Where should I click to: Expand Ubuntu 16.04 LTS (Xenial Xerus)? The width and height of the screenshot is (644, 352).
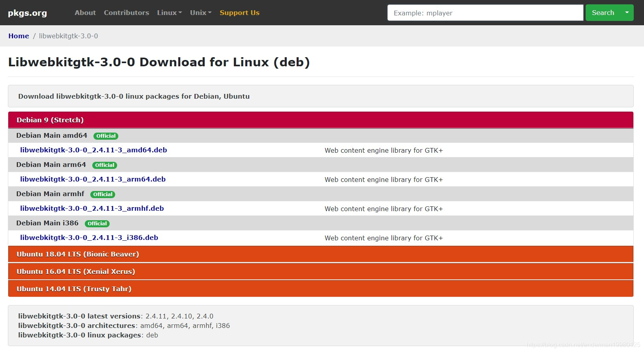click(x=321, y=271)
